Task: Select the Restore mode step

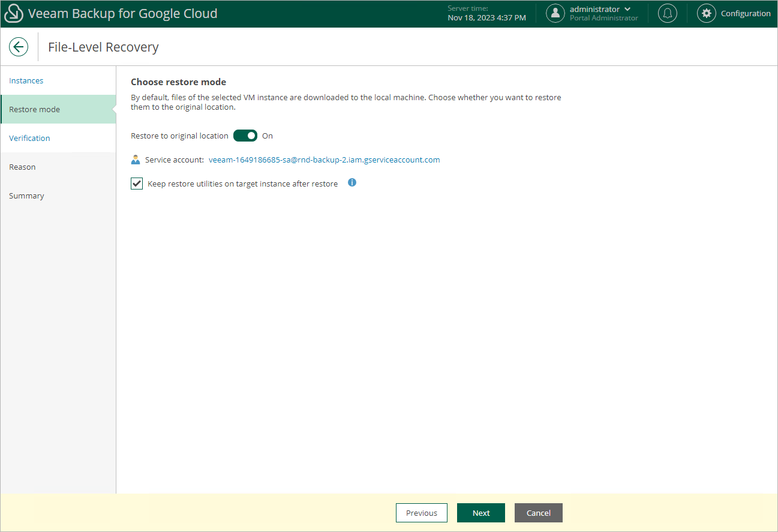Action: pos(58,109)
